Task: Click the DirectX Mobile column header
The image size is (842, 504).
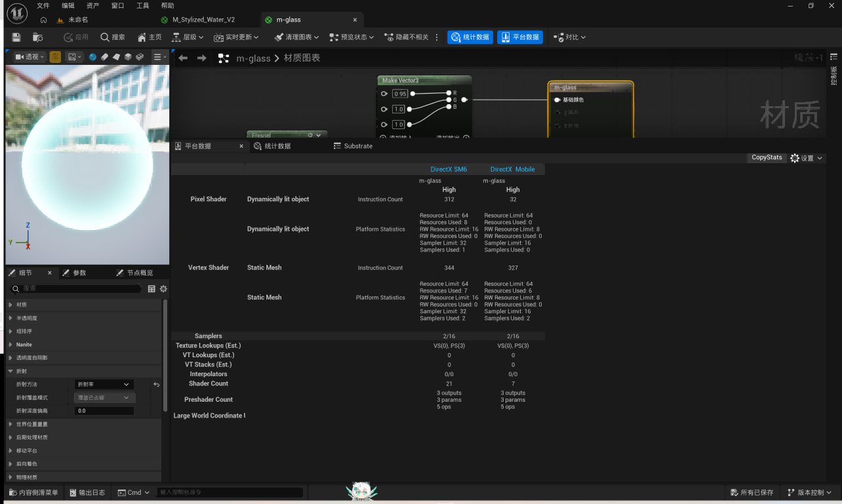Action: tap(513, 169)
